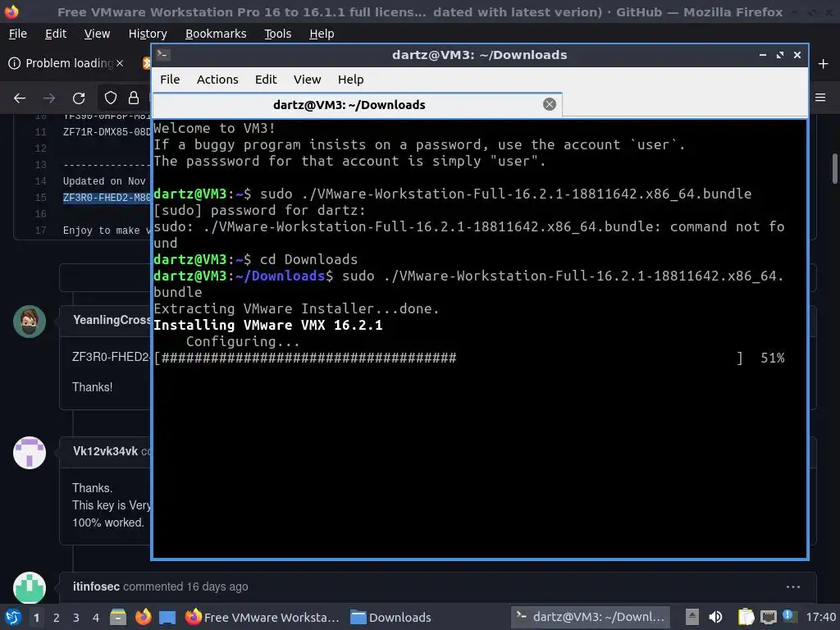The height and width of the screenshot is (630, 840).
Task: Click the itinfosec username link
Action: 97,587
